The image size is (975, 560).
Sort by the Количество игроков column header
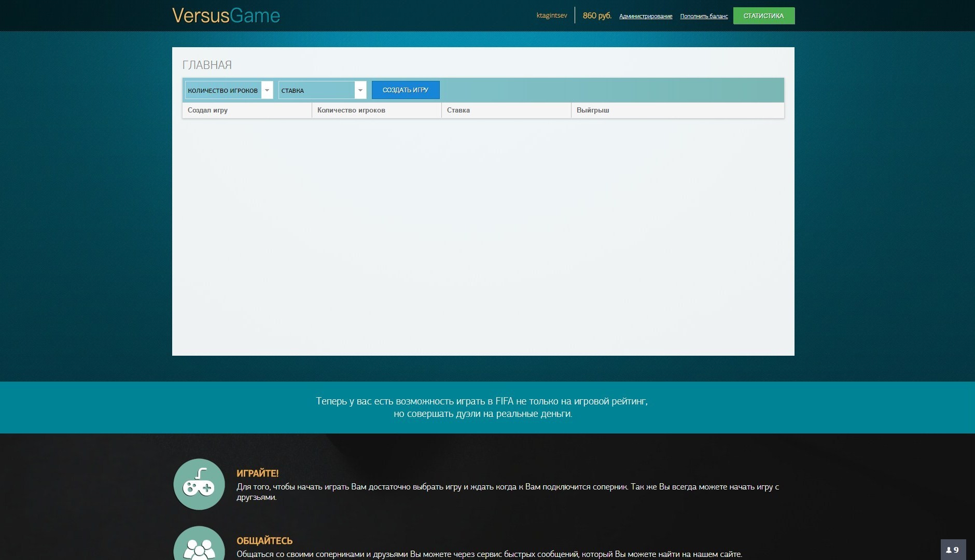[351, 110]
